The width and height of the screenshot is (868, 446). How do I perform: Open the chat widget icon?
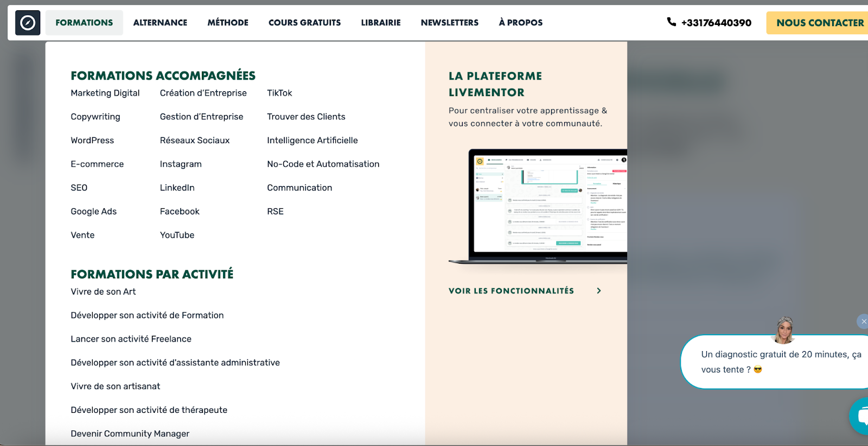(860, 416)
